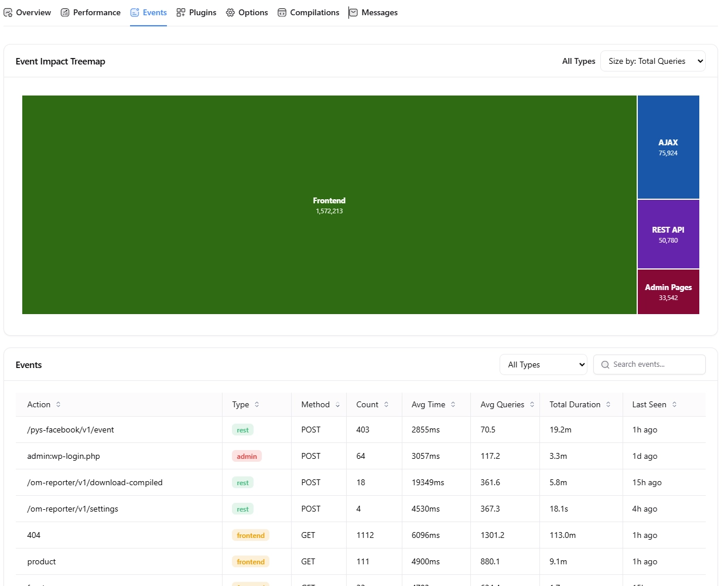This screenshot has width=728, height=586.
Task: Click the Overview tab icon
Action: tap(8, 12)
